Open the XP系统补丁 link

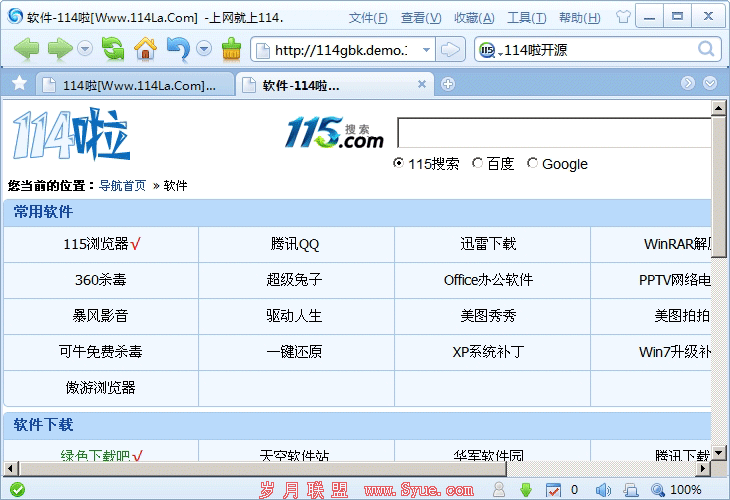click(488, 351)
